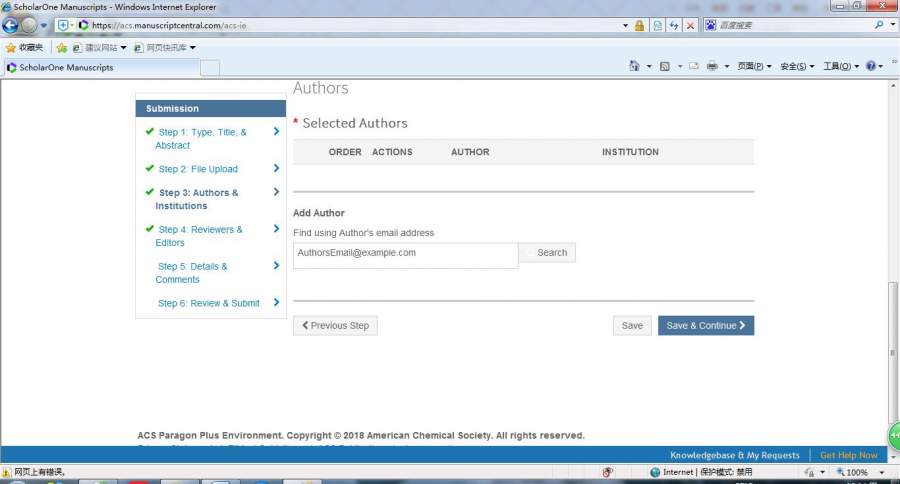Click chevron arrow beside Step 5 Details

[276, 265]
